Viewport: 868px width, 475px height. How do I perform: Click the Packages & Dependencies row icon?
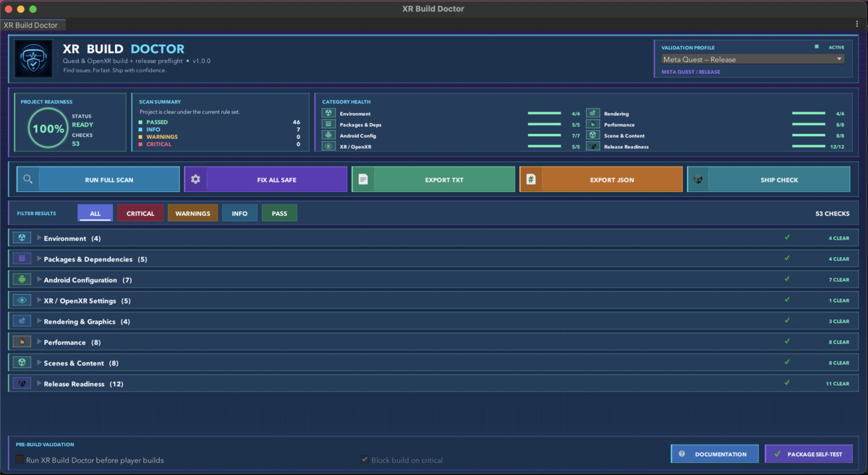22,259
